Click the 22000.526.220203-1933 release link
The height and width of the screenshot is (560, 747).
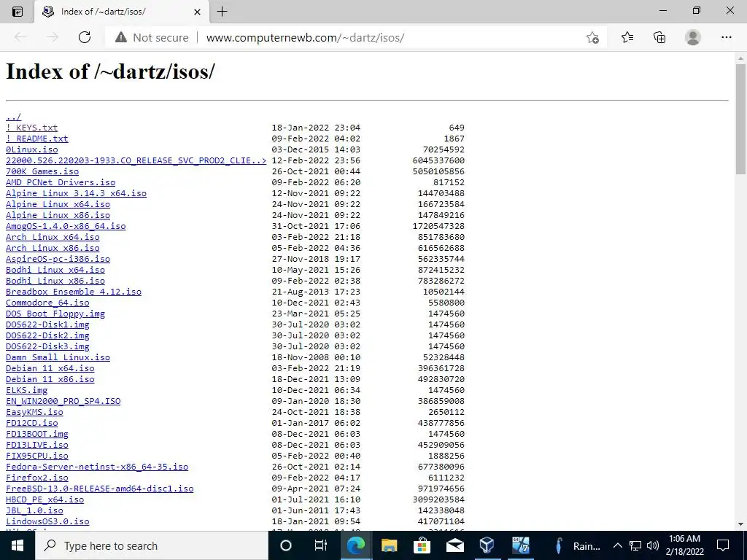pyautogui.click(x=136, y=160)
